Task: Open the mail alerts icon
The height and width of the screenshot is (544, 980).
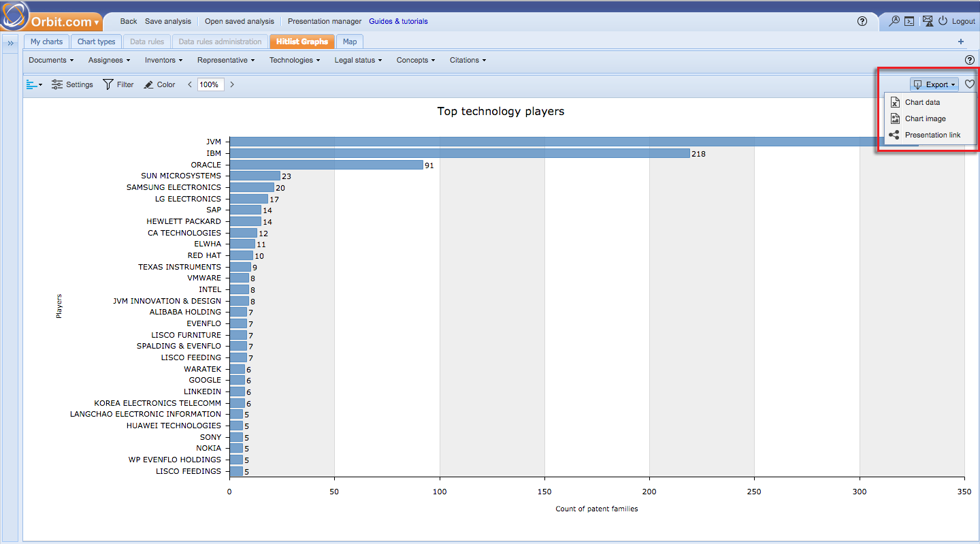Action: coord(927,21)
